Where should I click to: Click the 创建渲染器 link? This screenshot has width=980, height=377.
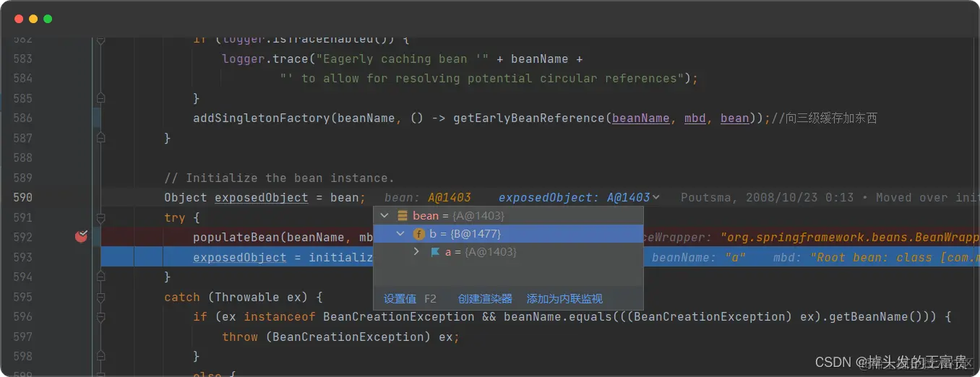point(485,298)
